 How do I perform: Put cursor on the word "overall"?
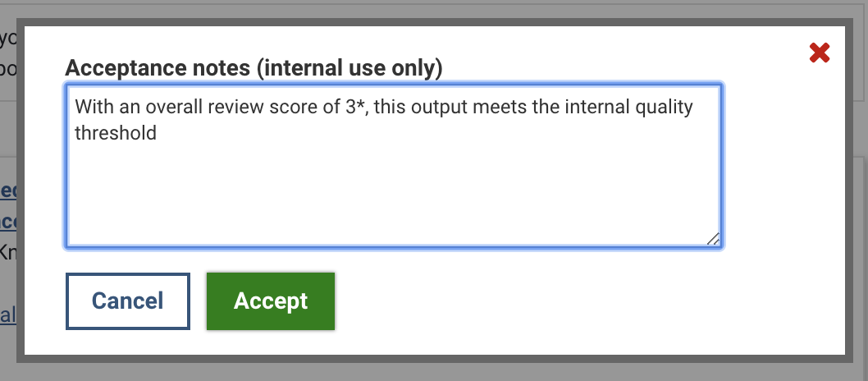[x=167, y=108]
